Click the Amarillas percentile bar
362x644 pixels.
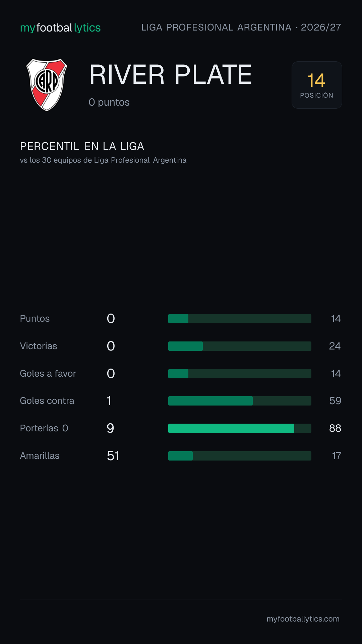click(240, 456)
